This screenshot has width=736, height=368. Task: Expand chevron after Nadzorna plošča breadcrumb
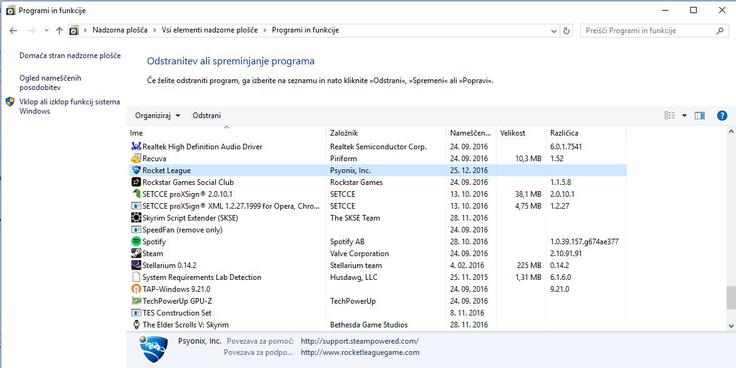[x=154, y=31]
